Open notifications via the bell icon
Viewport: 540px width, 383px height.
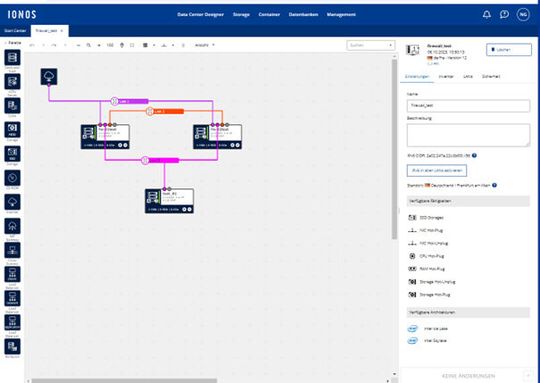point(487,14)
